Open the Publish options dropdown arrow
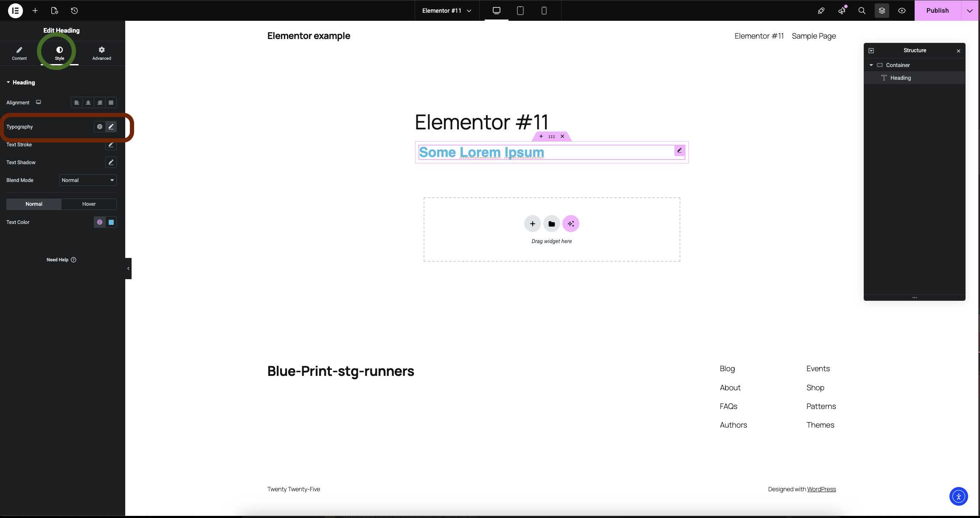 point(969,11)
